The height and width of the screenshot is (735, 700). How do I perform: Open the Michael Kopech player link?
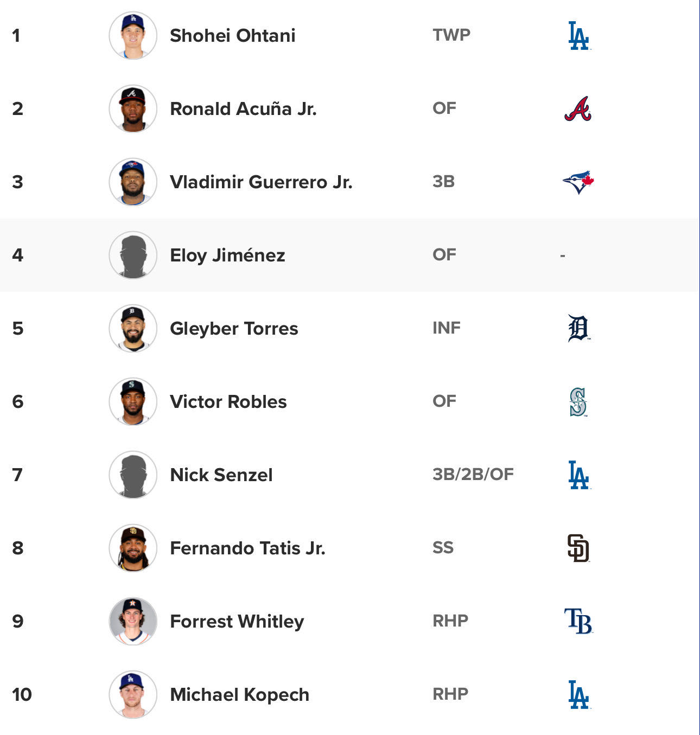pos(239,695)
